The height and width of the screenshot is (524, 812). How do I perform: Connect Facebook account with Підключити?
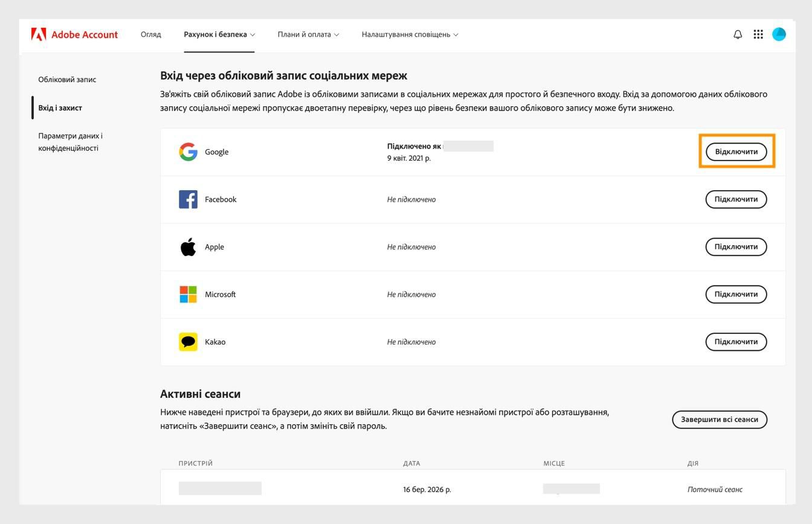[736, 199]
